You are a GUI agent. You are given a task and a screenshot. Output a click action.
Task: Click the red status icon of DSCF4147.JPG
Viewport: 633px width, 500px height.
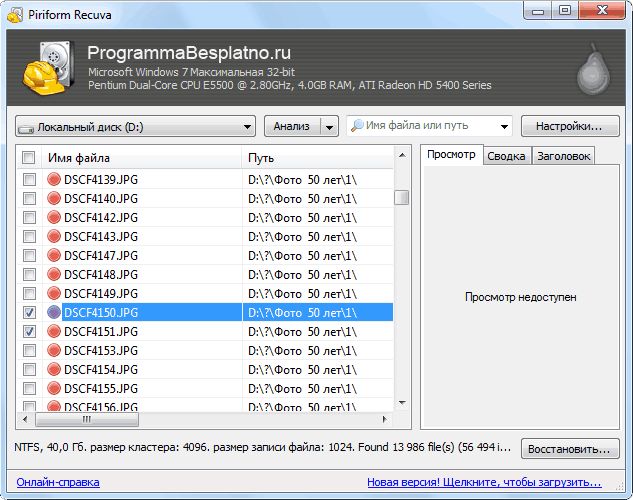pyautogui.click(x=54, y=255)
